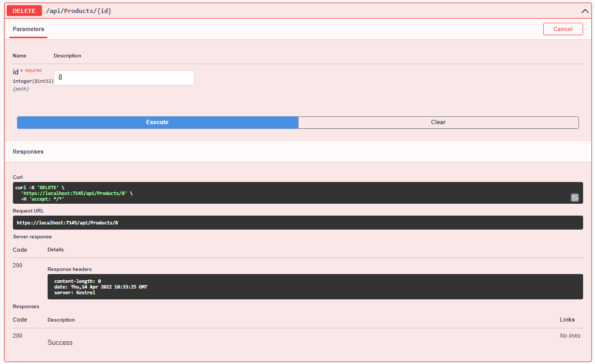
Task: Focus the id input field containing 8
Action: (x=124, y=78)
